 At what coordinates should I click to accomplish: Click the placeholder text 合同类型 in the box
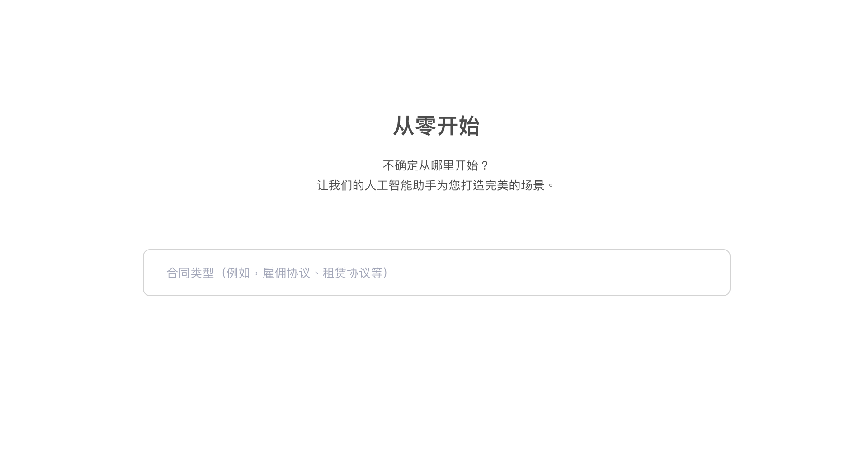point(190,273)
